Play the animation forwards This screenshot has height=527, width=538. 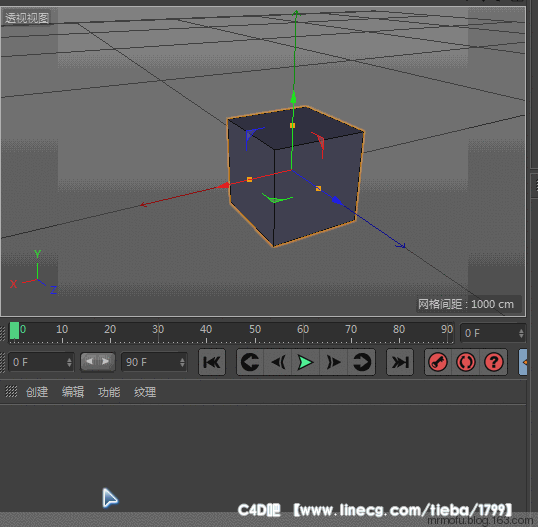pos(305,362)
